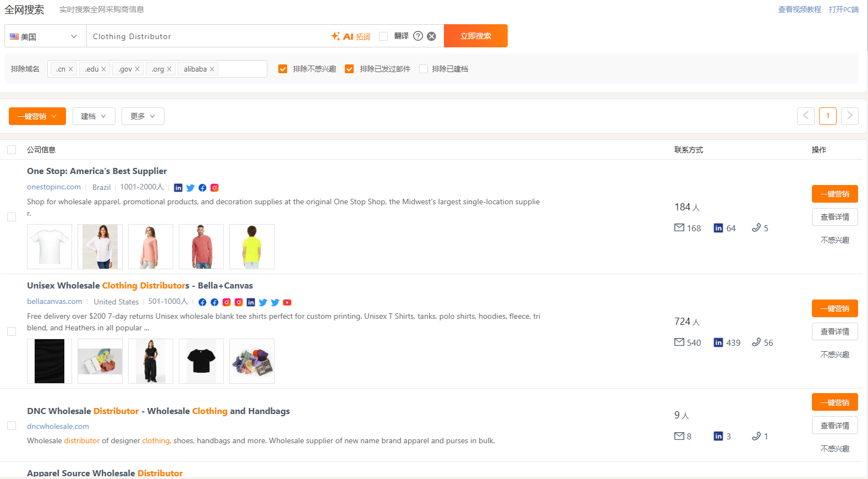This screenshot has height=479, width=868.
Task: Open One Stop's Twitter icon
Action: [190, 188]
